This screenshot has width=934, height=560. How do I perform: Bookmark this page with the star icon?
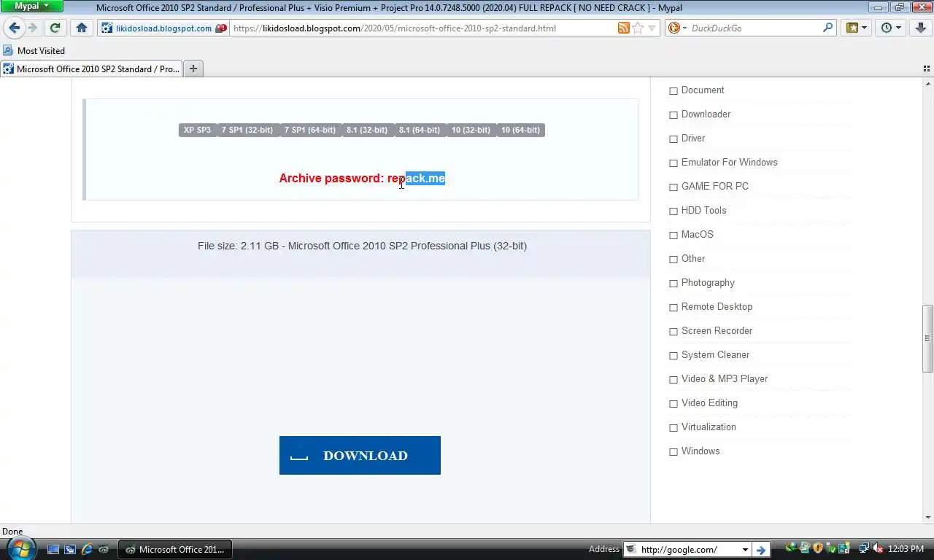click(x=638, y=28)
